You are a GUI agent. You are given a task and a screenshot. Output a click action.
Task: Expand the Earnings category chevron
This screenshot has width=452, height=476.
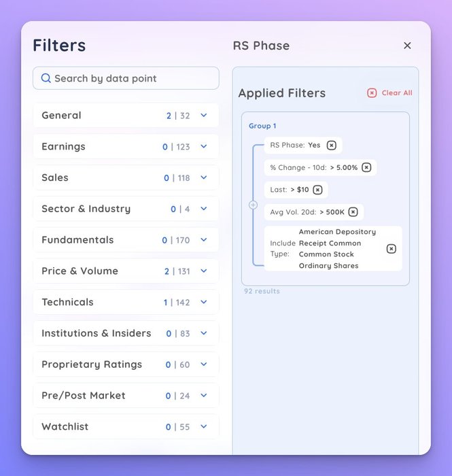coord(203,147)
